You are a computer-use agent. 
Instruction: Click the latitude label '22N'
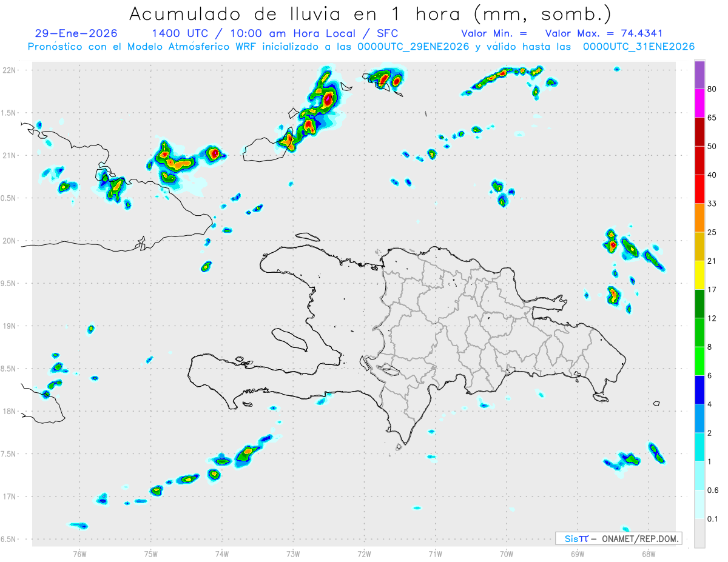pyautogui.click(x=10, y=70)
